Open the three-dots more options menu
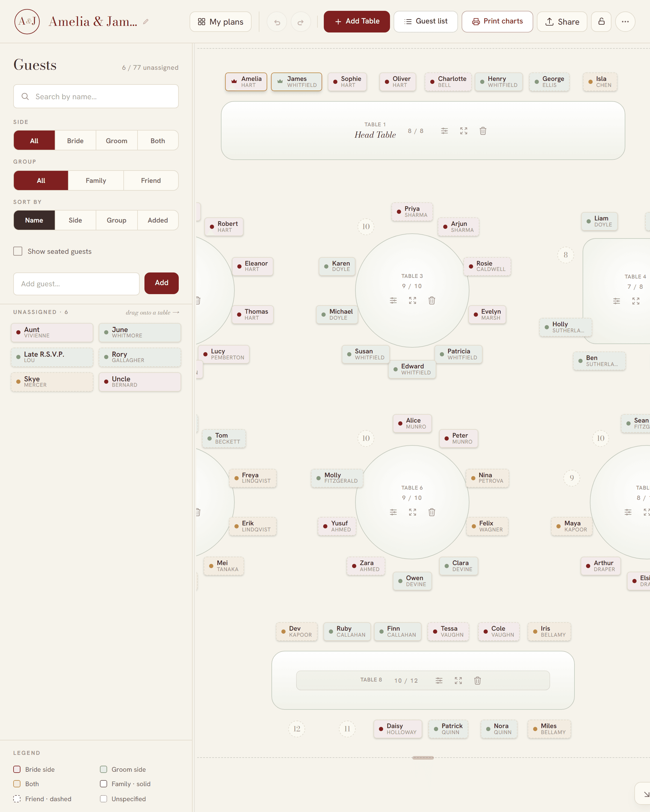 click(625, 21)
